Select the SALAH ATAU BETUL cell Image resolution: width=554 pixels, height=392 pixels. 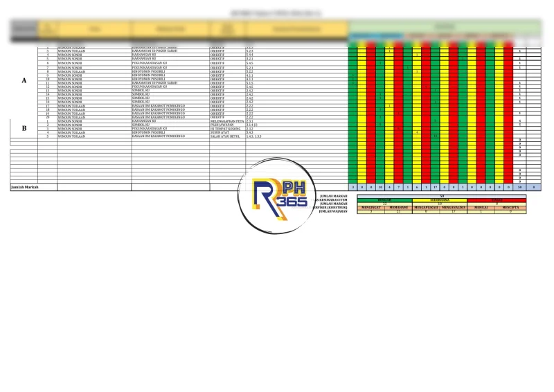(226, 137)
